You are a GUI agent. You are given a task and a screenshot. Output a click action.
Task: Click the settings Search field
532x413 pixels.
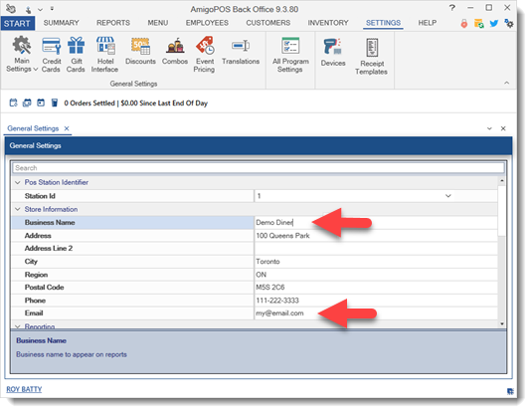coord(259,168)
